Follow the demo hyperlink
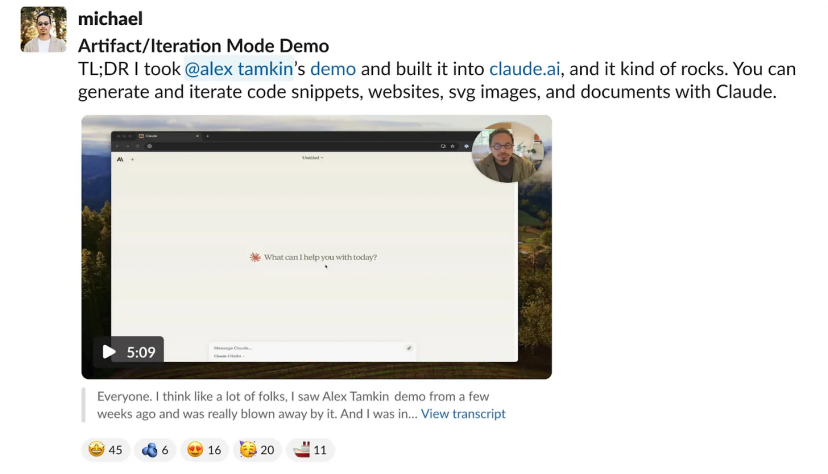This screenshot has height=474, width=828. point(333,69)
